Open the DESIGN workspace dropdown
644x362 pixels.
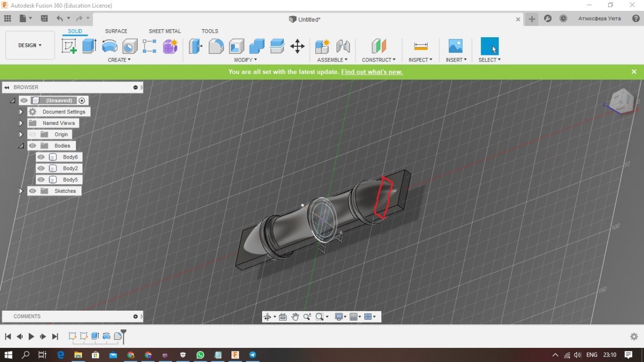[30, 45]
